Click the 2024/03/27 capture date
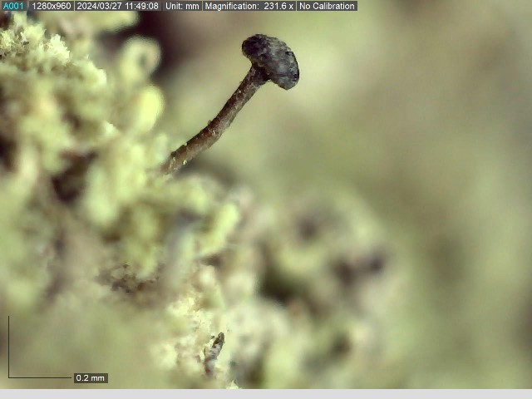This screenshot has width=532, height=399. [x=99, y=6]
